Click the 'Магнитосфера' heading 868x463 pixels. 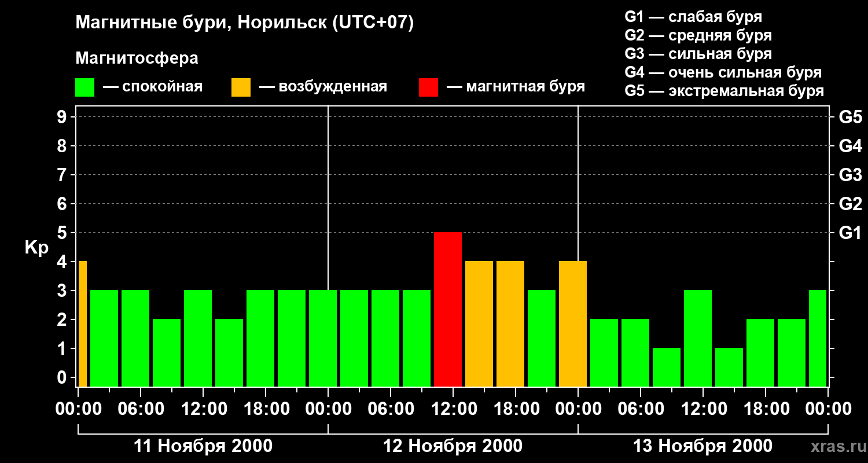[137, 58]
